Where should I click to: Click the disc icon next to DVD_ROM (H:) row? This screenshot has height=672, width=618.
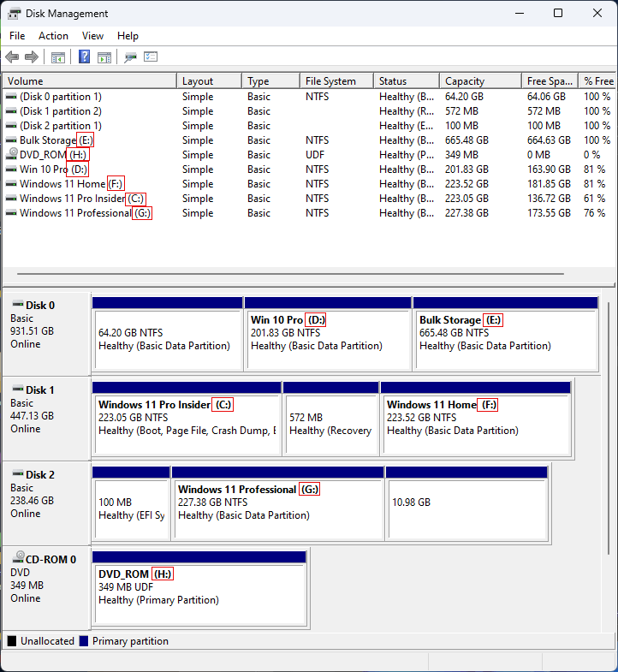point(12,154)
